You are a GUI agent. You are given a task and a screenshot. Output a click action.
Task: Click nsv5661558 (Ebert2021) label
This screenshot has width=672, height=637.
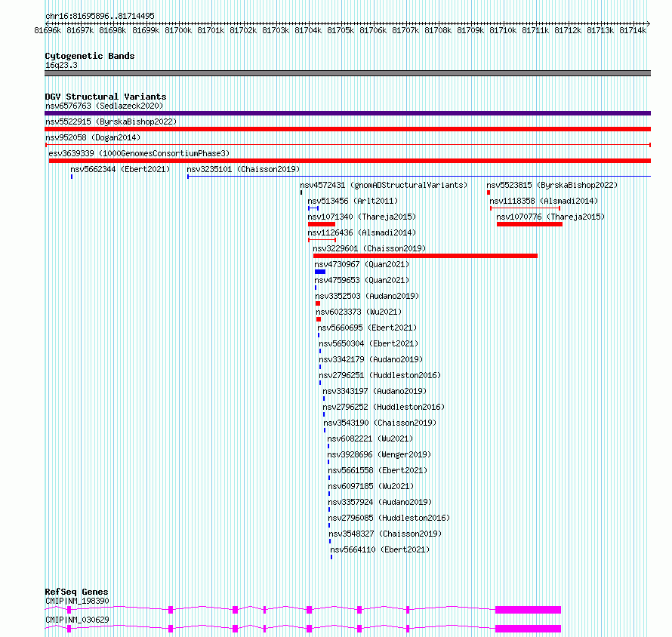378,470
